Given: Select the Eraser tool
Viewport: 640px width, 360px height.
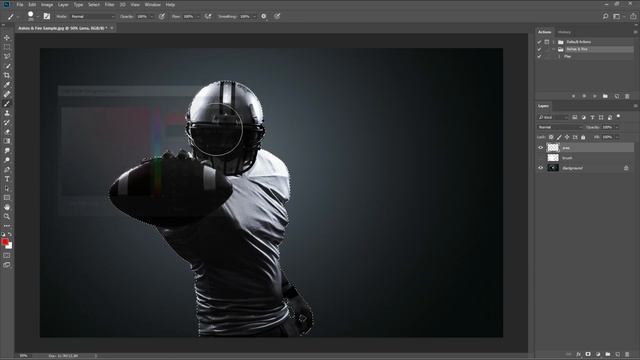Looking at the screenshot, I should click(7, 132).
